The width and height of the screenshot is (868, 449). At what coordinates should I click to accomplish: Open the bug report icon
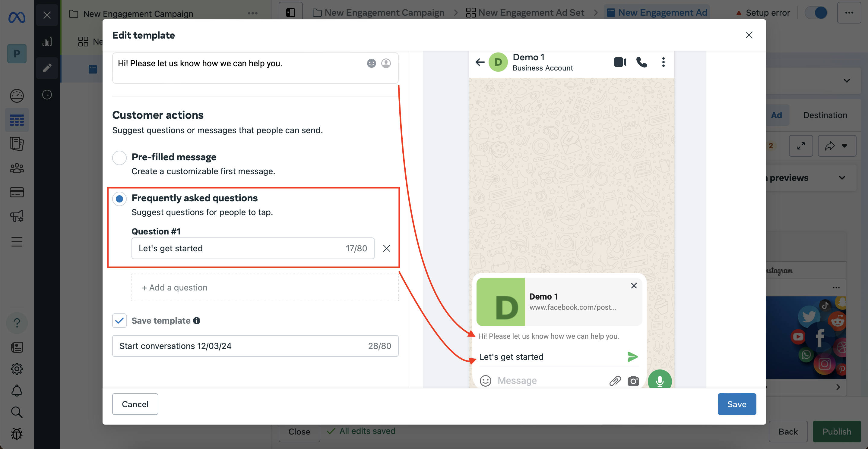pos(17,434)
